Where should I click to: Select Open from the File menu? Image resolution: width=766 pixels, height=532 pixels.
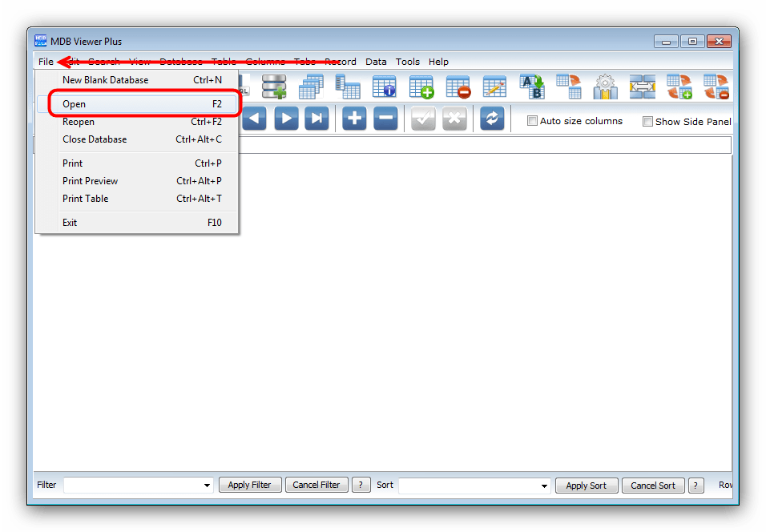point(75,104)
